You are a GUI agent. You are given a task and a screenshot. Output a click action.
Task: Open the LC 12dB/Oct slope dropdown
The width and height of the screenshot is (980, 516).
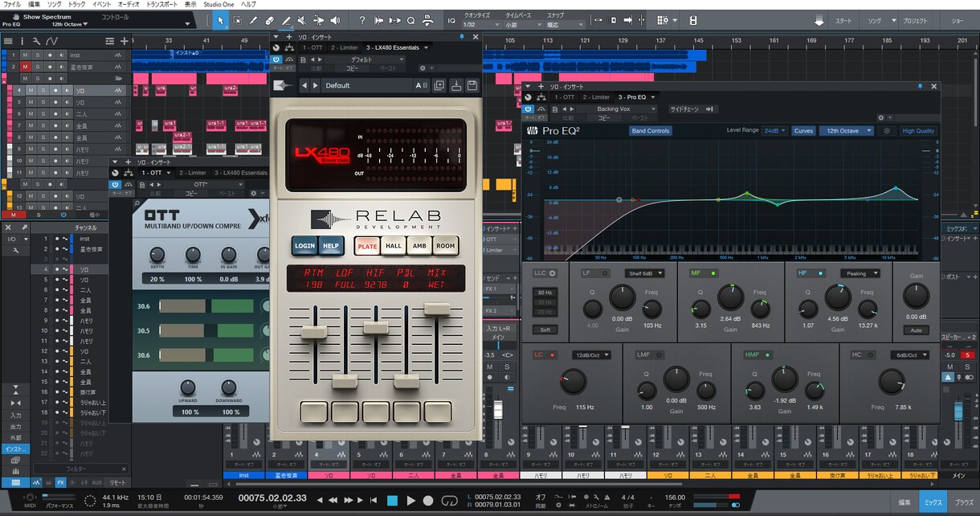[592, 354]
